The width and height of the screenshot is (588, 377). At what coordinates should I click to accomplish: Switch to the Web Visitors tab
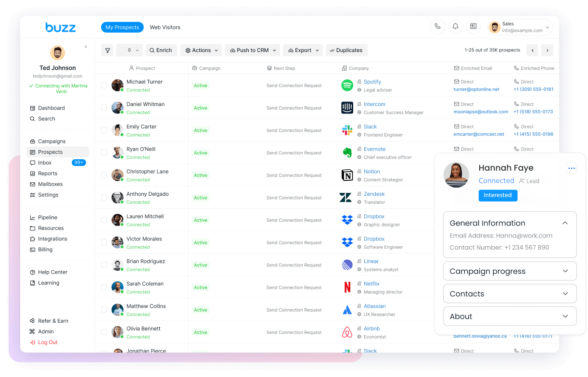point(165,27)
